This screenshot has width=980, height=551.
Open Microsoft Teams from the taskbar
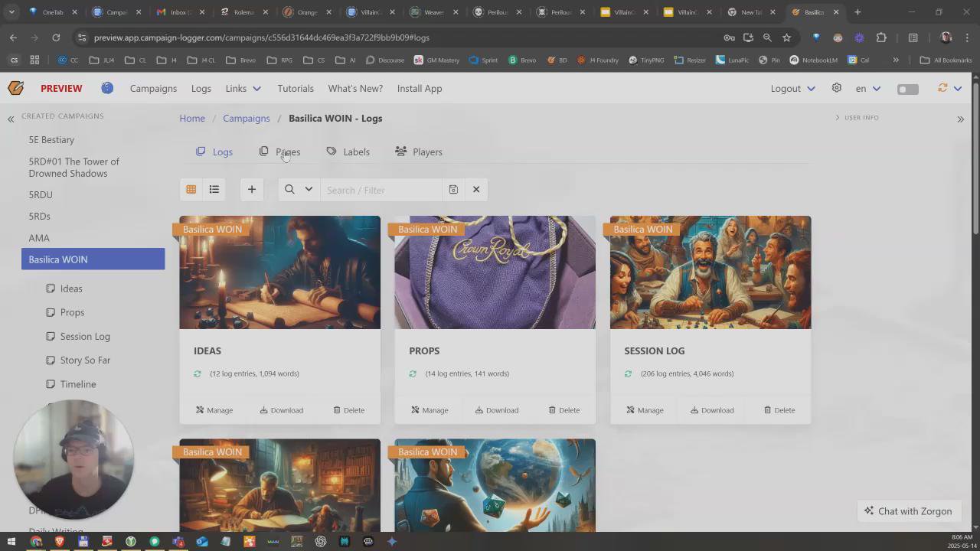coord(178,541)
